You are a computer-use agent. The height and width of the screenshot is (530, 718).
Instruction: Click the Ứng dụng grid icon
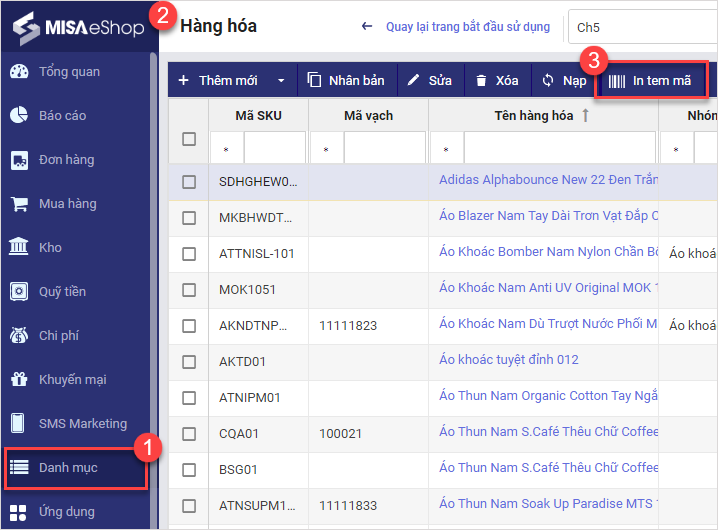pyautogui.click(x=18, y=513)
